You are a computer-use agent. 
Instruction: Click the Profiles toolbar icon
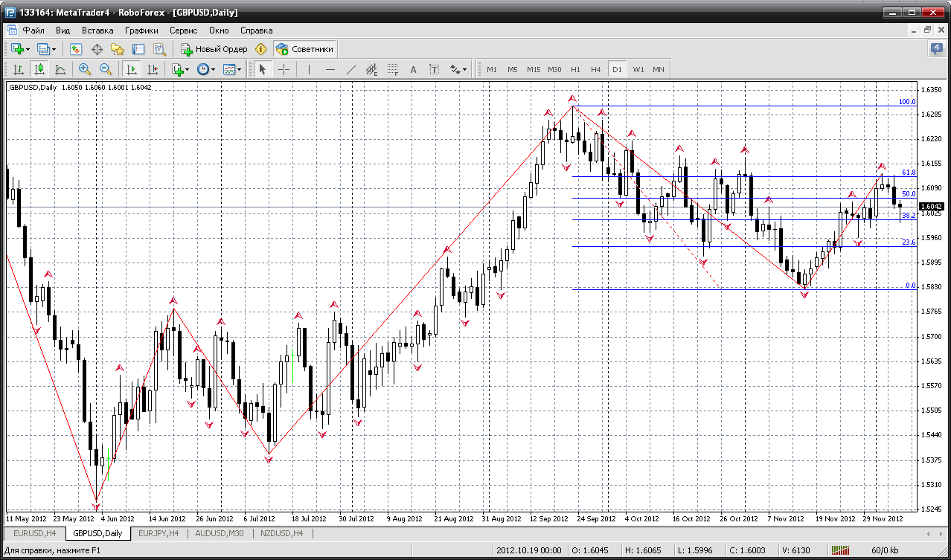coord(43,49)
